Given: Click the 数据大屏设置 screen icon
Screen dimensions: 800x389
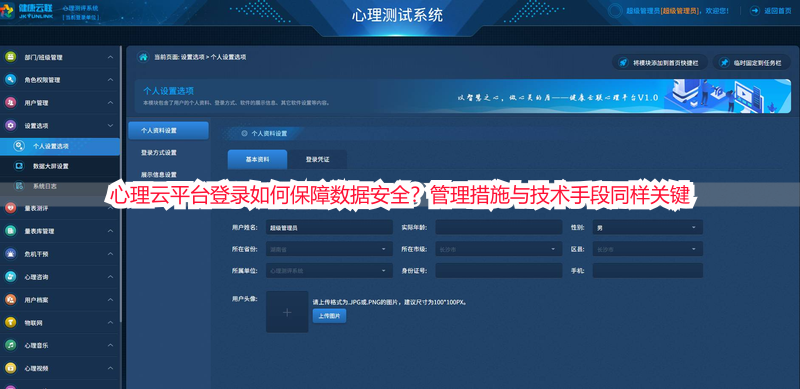Looking at the screenshot, I should coord(19,166).
